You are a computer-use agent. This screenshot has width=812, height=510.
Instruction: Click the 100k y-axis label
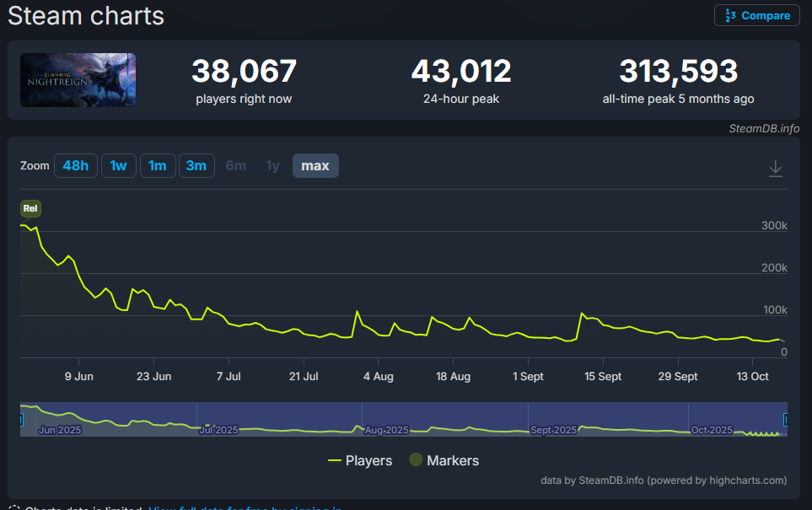tap(775, 309)
